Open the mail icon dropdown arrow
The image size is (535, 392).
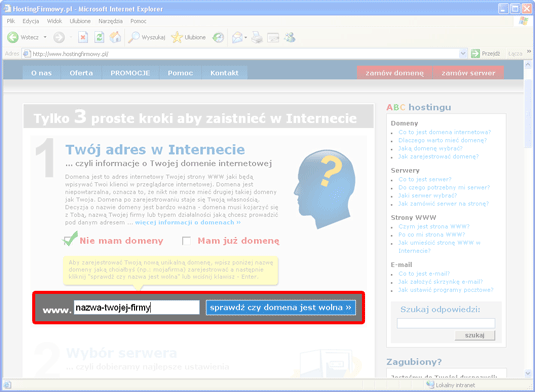click(x=246, y=38)
